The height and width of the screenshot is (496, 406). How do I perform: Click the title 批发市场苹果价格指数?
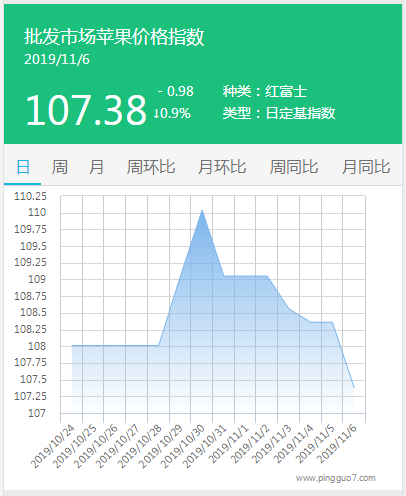tap(114, 37)
